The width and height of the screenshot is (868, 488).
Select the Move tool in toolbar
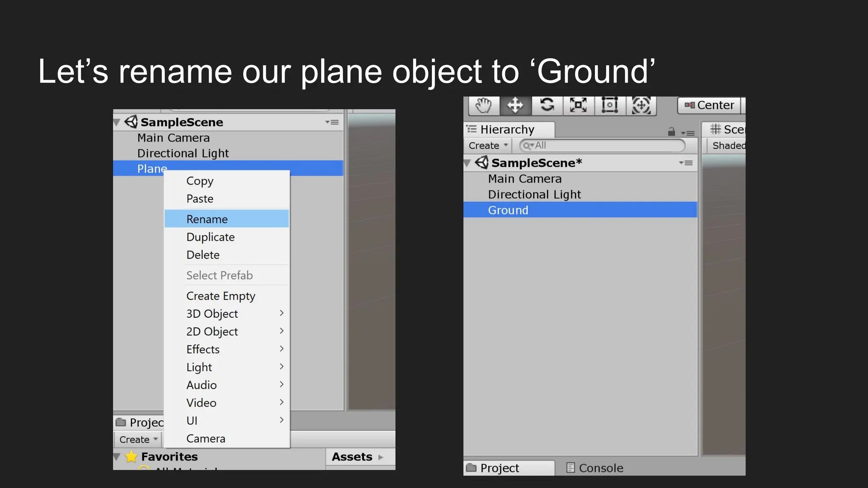click(515, 105)
